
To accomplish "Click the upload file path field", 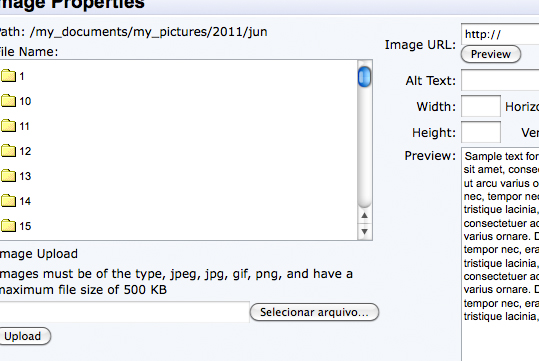I will [124, 312].
